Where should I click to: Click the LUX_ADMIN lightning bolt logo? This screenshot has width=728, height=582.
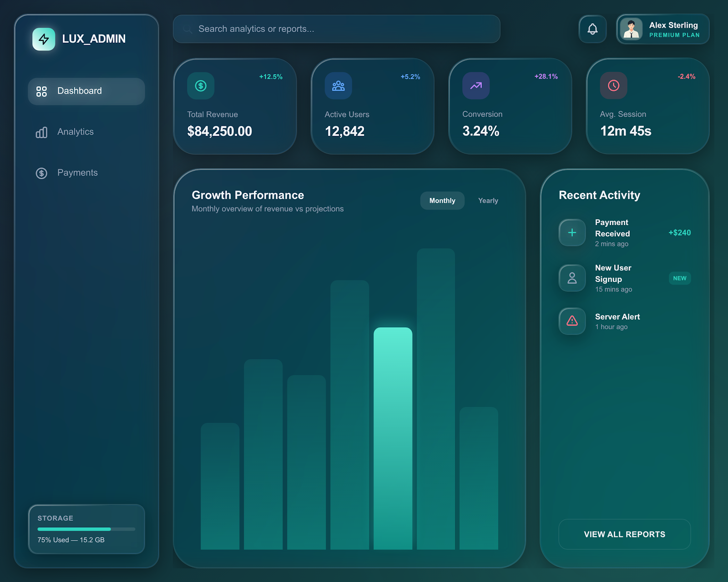coord(44,39)
